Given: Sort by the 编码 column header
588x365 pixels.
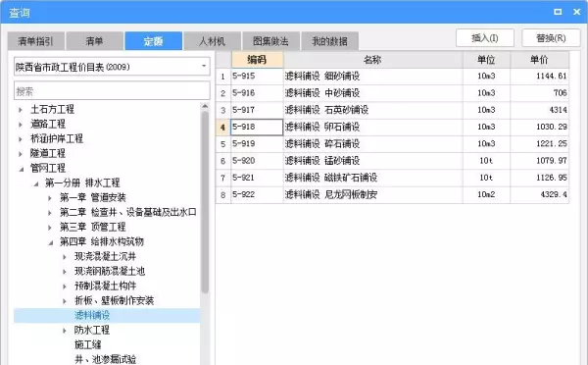Looking at the screenshot, I should point(257,59).
